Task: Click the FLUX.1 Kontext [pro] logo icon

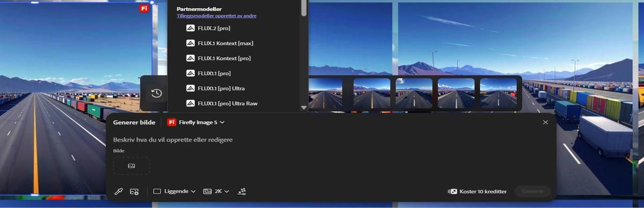Action: [x=190, y=58]
